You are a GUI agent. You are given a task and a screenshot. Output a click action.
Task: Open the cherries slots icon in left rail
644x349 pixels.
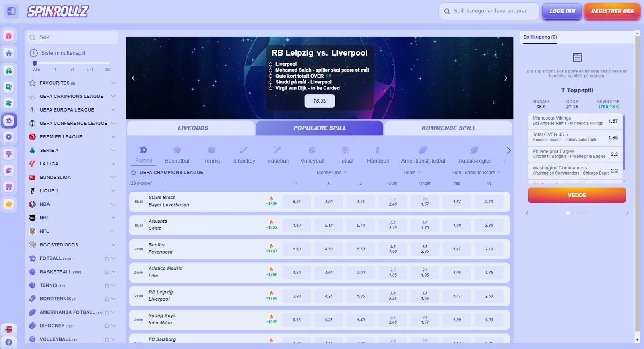pos(9,70)
